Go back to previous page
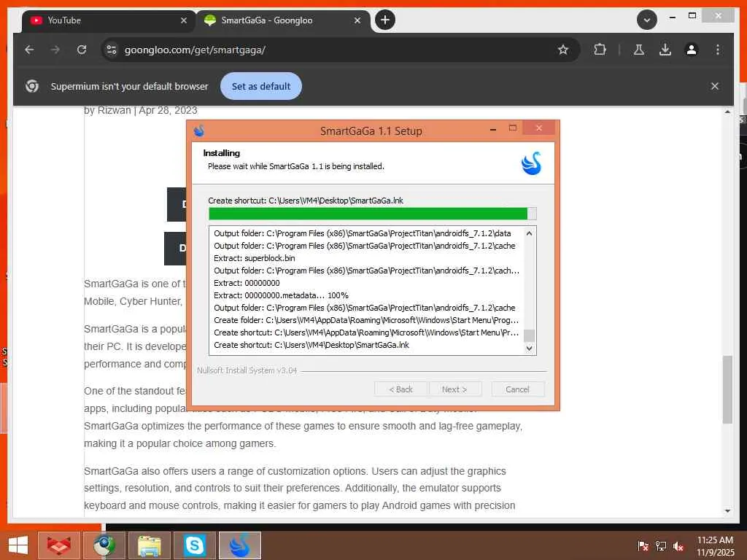 (x=29, y=50)
